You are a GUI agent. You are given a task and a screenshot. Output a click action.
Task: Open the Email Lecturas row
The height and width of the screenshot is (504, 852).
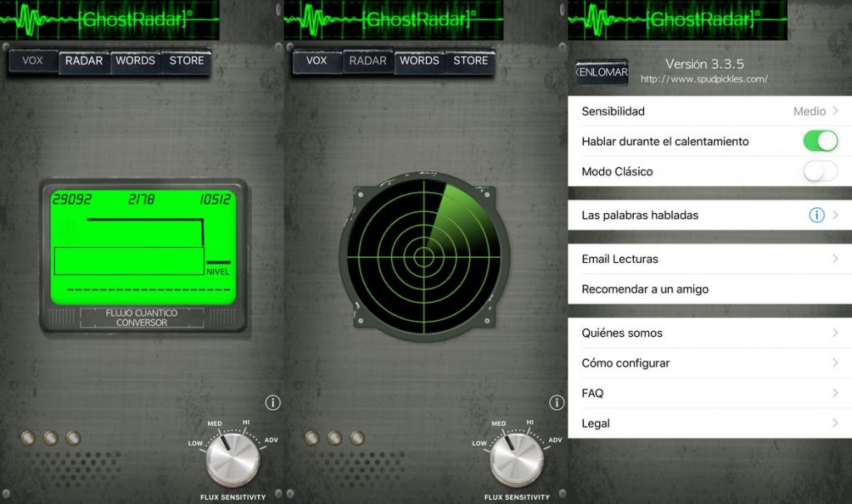tap(708, 259)
